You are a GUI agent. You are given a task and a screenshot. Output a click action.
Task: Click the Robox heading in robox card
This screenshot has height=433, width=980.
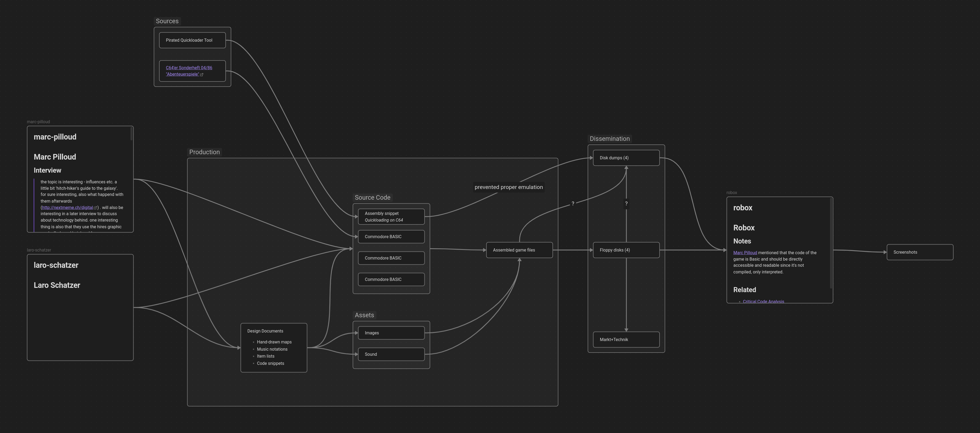click(x=744, y=228)
